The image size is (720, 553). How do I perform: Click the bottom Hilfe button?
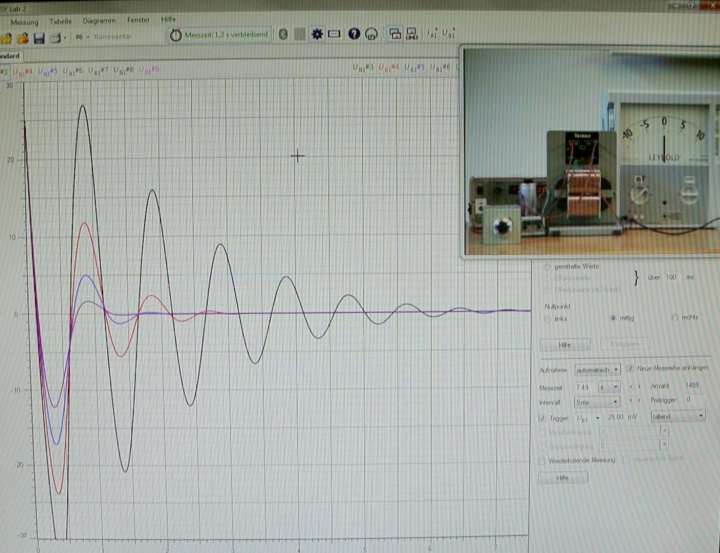(563, 478)
